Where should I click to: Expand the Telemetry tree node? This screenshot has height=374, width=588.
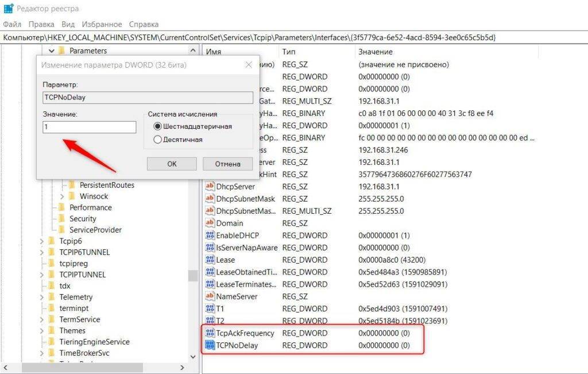pyautogui.click(x=41, y=297)
